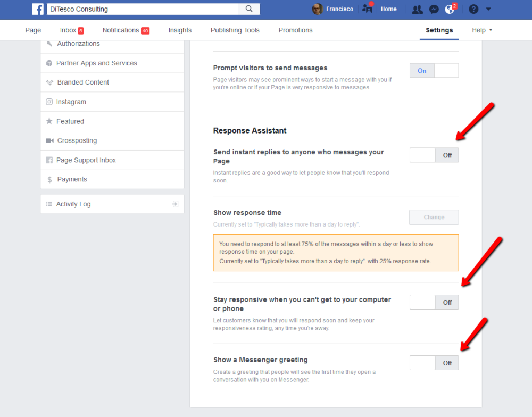Open the Inbox tab
This screenshot has width=532, height=417.
tap(72, 30)
